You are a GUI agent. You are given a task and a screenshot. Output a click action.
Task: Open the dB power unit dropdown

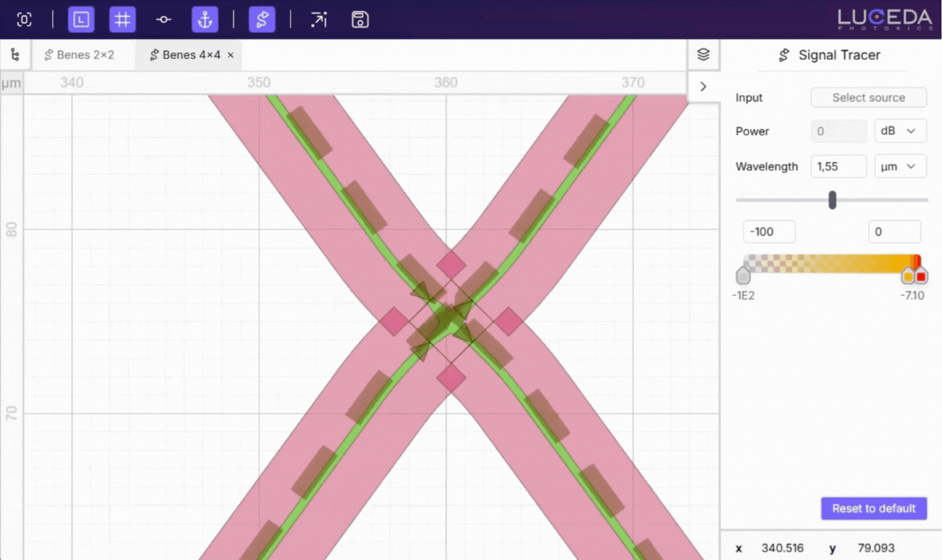[x=900, y=131]
